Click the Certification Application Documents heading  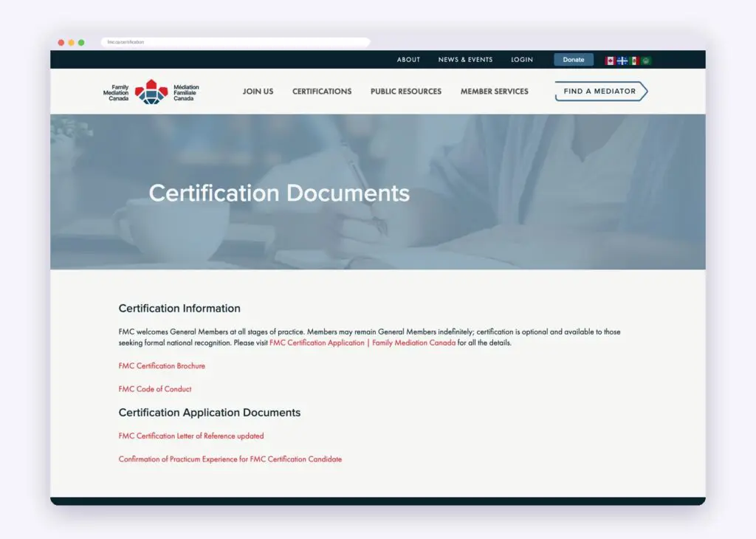point(209,412)
